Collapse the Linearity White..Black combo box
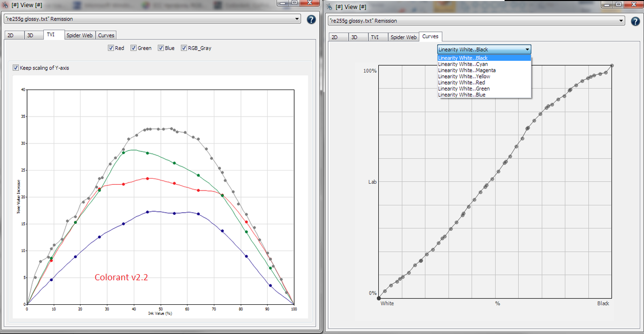Viewport: 644px width, 334px height. tap(484, 49)
